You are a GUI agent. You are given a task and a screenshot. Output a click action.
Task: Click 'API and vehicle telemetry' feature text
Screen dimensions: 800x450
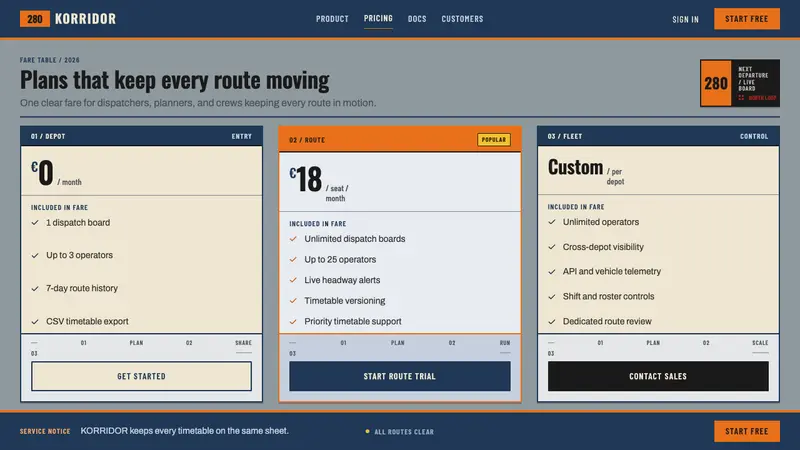[x=612, y=271]
